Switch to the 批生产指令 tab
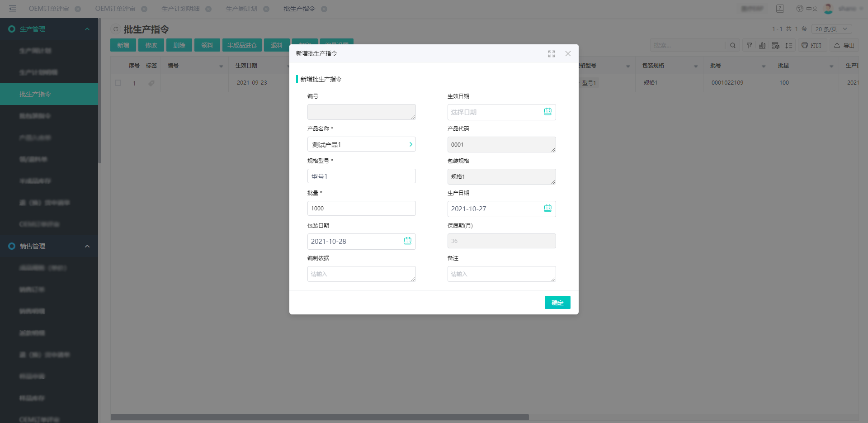Viewport: 868px width, 423px height. 299,9
